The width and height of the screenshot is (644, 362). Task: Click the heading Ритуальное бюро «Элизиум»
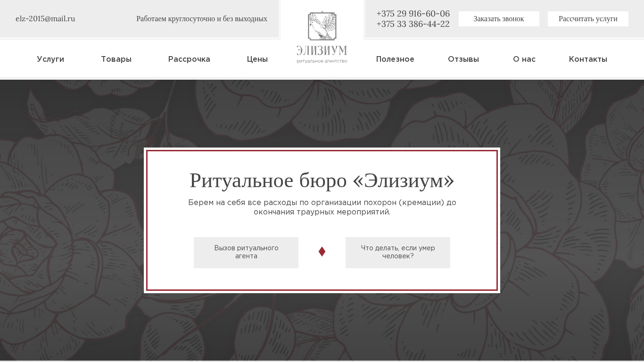[x=322, y=181]
